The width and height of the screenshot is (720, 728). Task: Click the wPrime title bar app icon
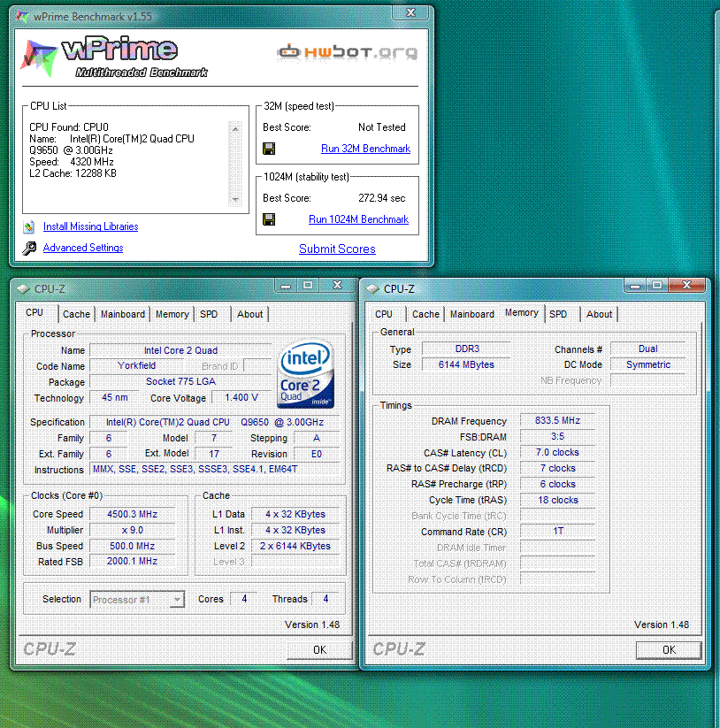click(22, 17)
